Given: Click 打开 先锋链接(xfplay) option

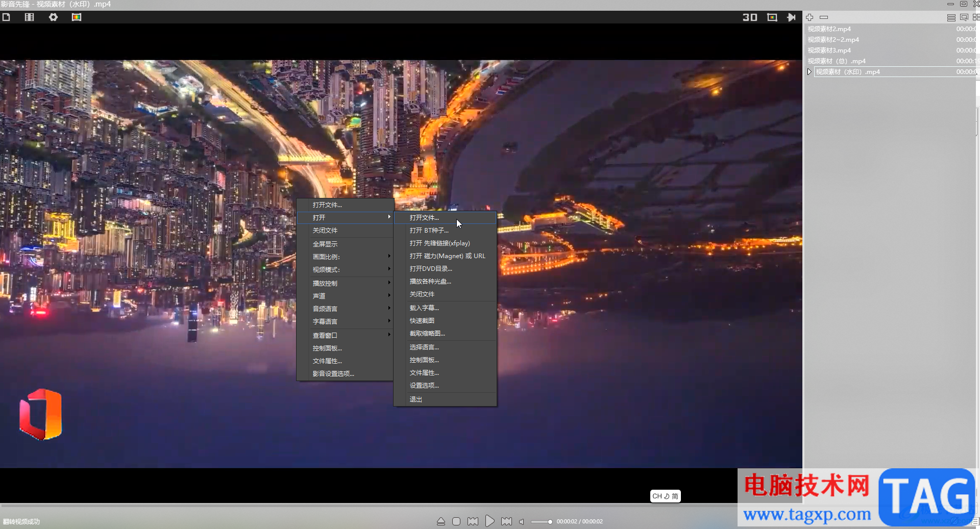Looking at the screenshot, I should (x=445, y=243).
